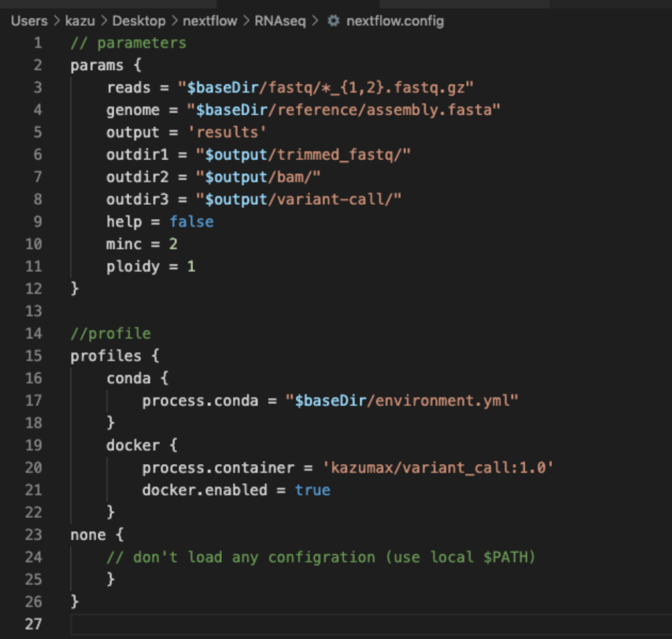The image size is (672, 639).
Task: Select the Desktop breadcrumb segment
Action: click(x=139, y=21)
